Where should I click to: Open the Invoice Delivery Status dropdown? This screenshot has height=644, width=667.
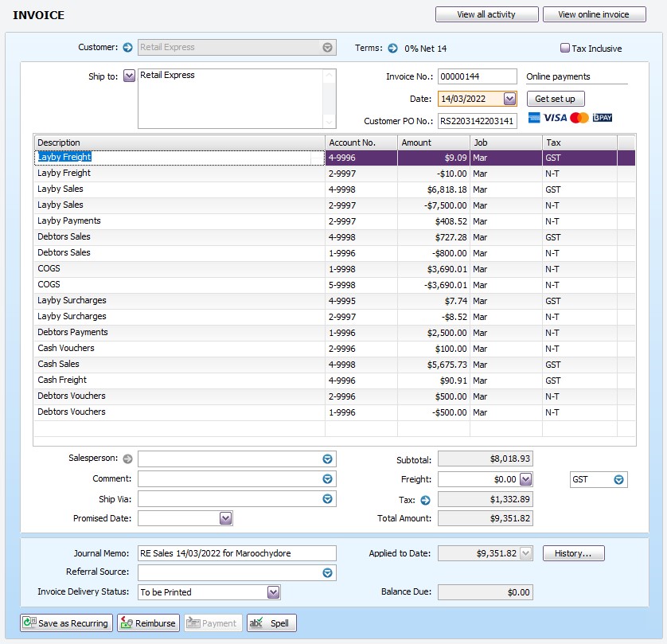273,592
